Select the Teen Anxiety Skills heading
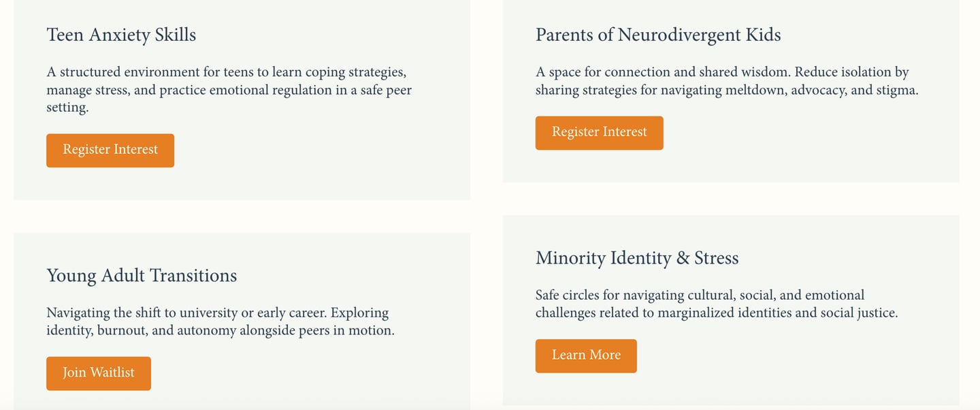980x410 pixels. point(121,35)
